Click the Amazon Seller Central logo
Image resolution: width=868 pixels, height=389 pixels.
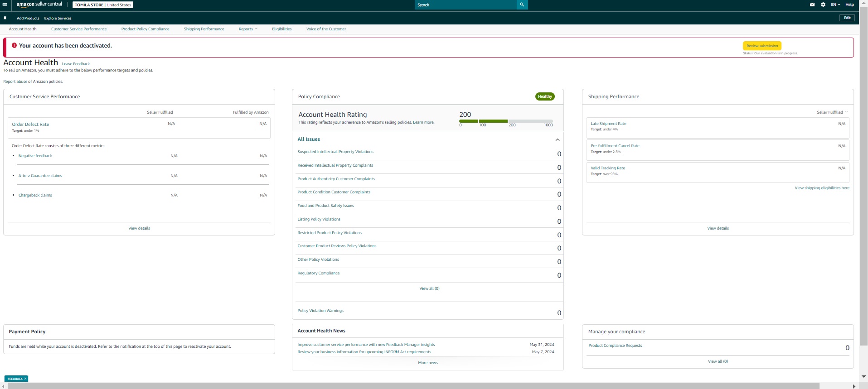(x=39, y=5)
